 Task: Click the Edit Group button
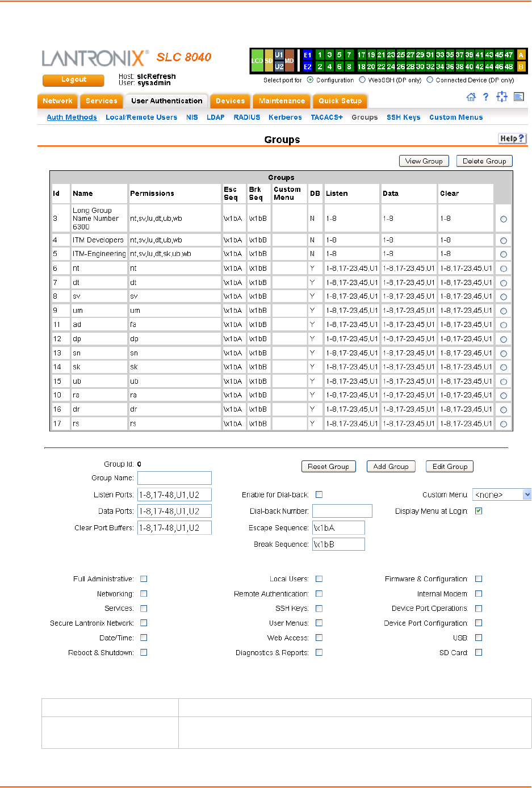450,467
